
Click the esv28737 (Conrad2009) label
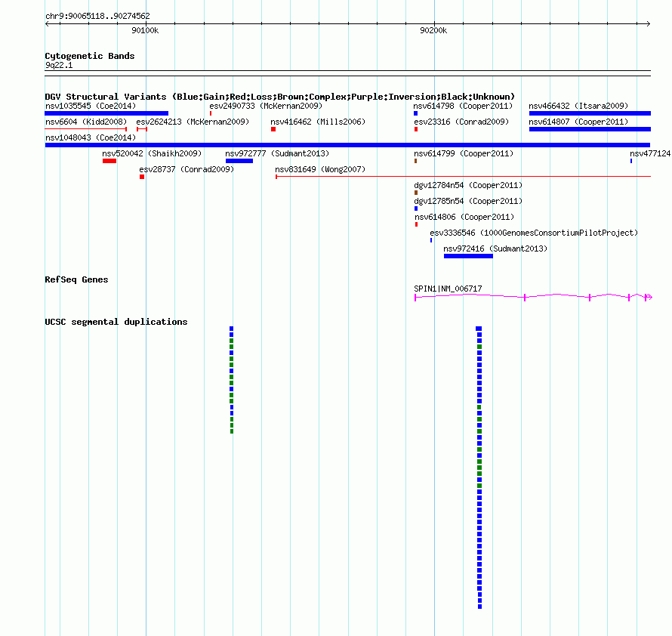186,169
